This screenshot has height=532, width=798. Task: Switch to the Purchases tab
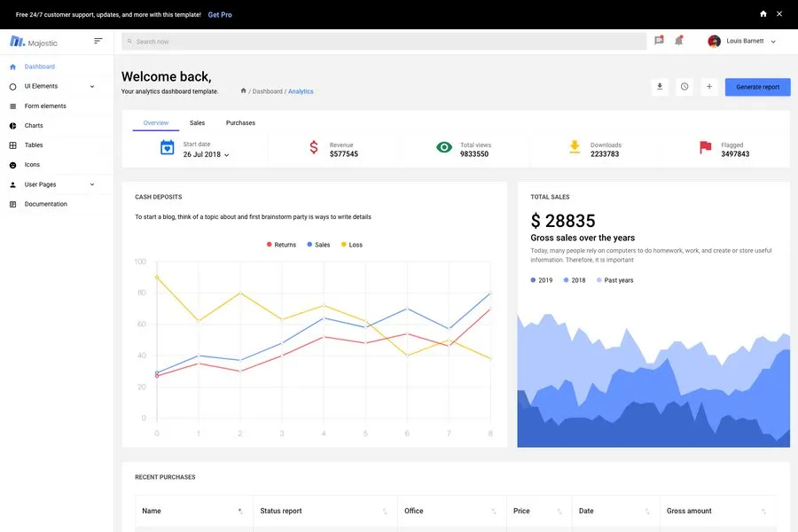(x=240, y=123)
